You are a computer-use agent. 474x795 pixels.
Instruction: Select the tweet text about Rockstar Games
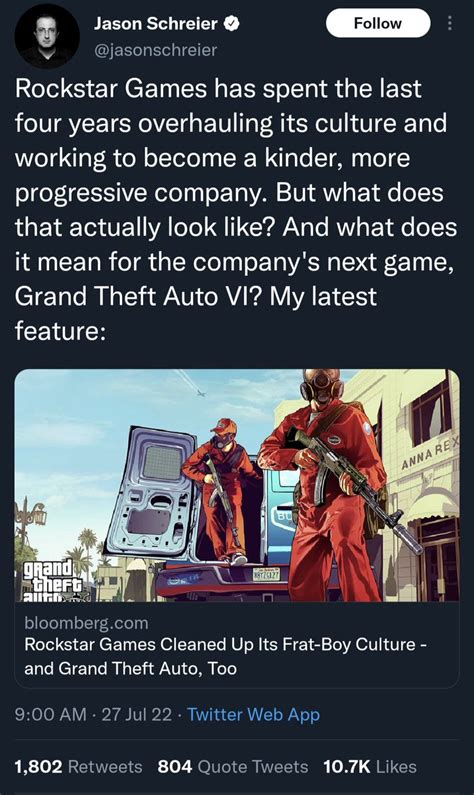pyautogui.click(x=236, y=209)
